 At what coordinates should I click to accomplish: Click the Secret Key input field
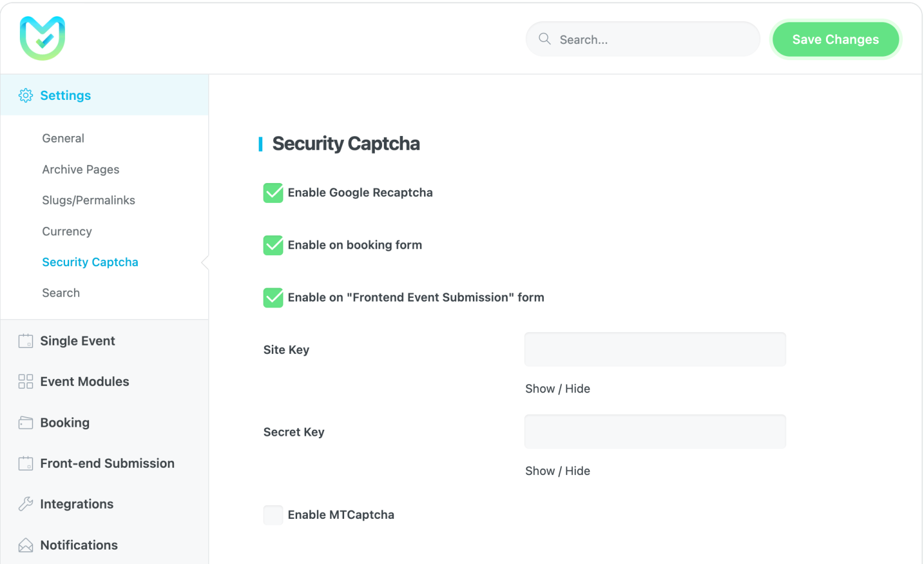654,432
